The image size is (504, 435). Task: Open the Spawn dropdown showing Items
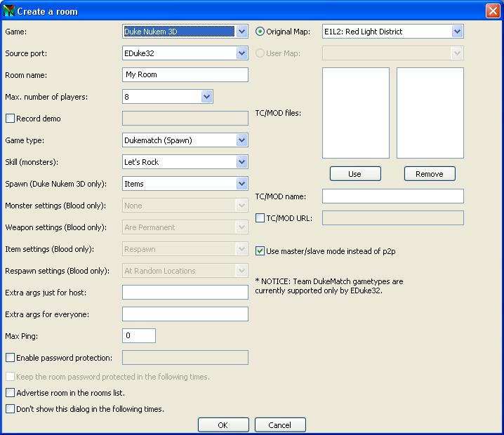point(185,184)
